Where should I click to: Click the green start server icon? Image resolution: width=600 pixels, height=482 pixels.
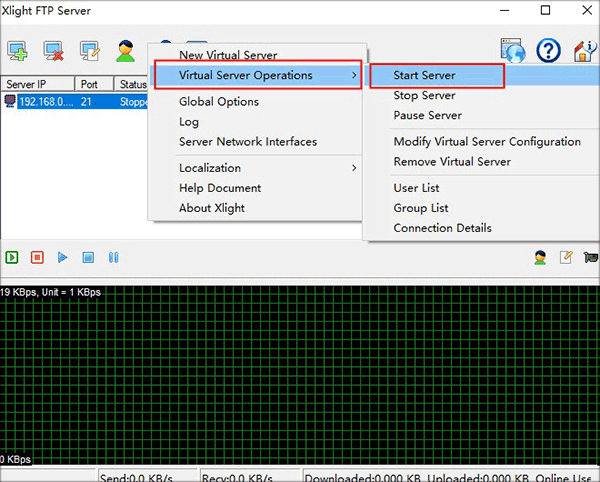[12, 257]
